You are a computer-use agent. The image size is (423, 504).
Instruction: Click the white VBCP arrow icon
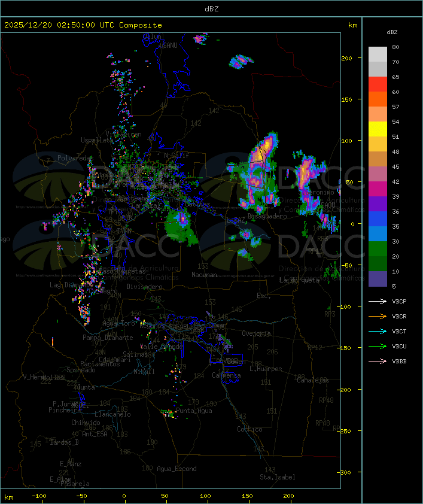(x=378, y=302)
